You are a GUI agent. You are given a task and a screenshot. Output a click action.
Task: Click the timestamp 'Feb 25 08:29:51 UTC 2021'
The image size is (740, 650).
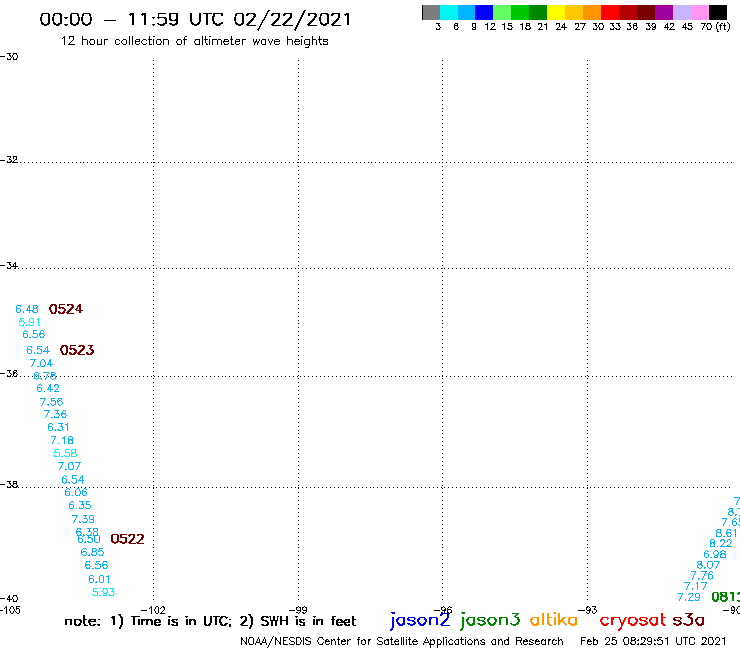(653, 641)
